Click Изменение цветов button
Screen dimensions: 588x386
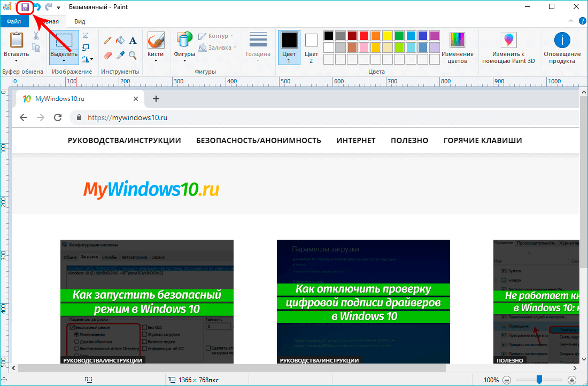[457, 47]
